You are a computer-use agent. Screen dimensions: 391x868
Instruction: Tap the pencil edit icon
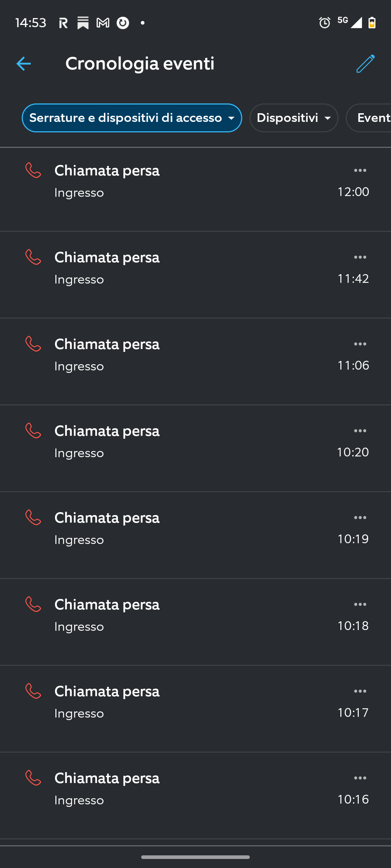[x=365, y=64]
